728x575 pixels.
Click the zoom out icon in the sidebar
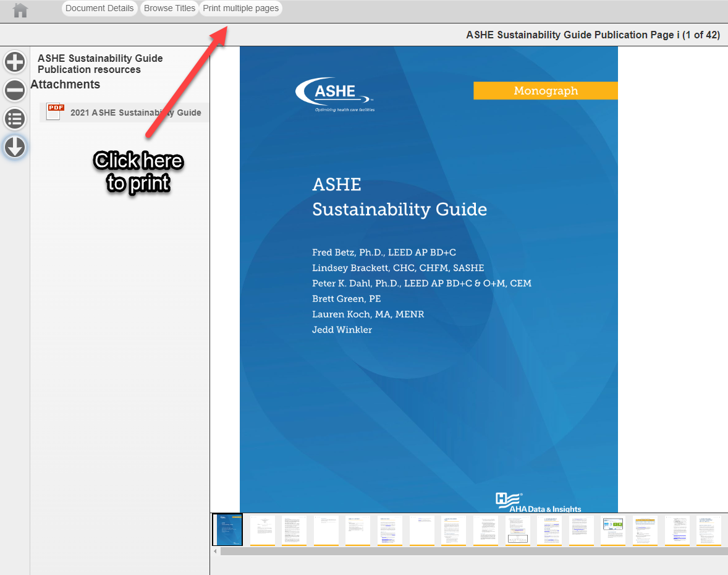click(15, 90)
